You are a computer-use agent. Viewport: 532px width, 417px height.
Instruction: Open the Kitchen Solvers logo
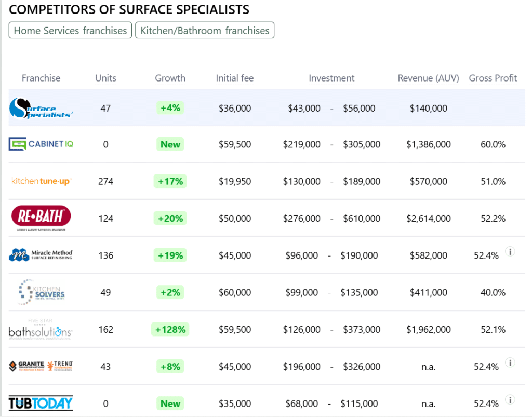click(x=42, y=292)
